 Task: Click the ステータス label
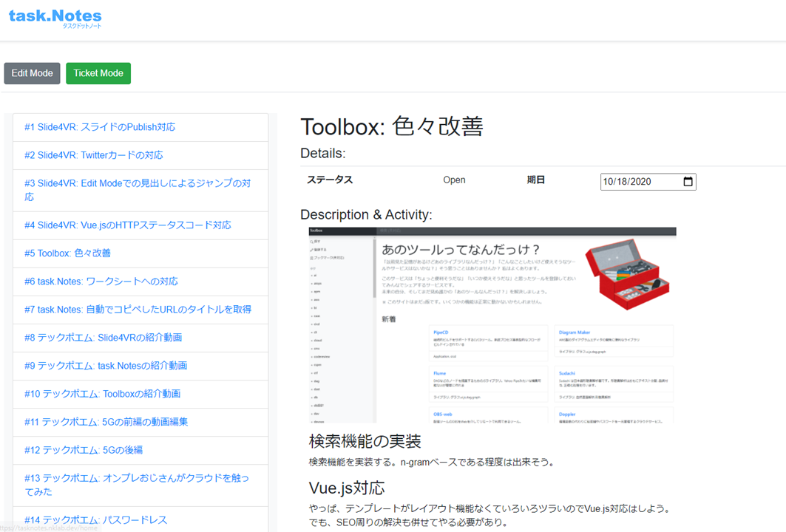pos(330,180)
